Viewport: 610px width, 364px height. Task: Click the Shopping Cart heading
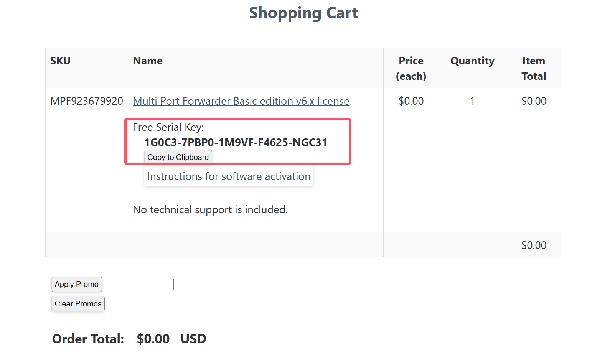pos(303,13)
